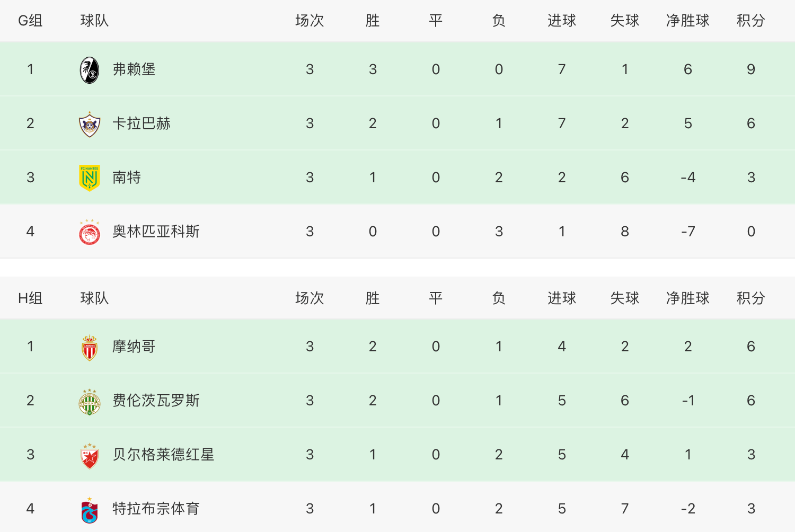
Task: Click the Ferencvaros (费伦茨瓦罗斯) green badge
Action: tap(90, 401)
